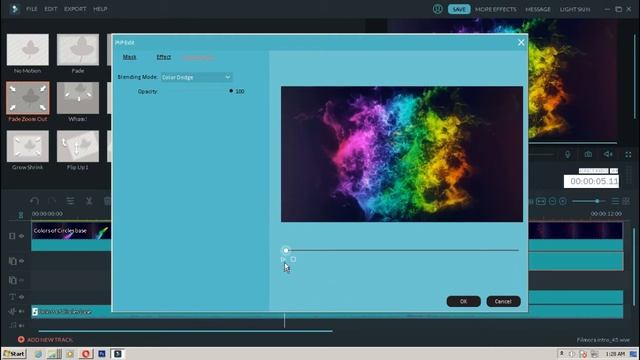The image size is (640, 360).
Task: Click the Opacity slider handle
Action: coord(231,91)
